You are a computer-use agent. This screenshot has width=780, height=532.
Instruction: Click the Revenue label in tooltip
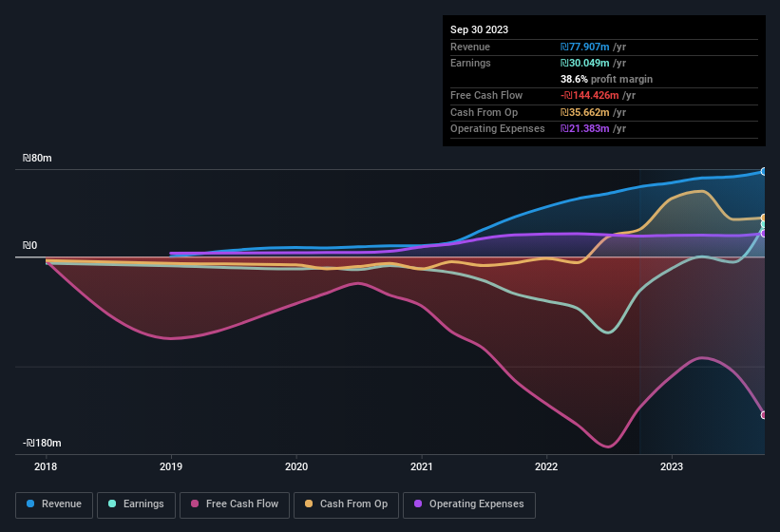(x=470, y=47)
